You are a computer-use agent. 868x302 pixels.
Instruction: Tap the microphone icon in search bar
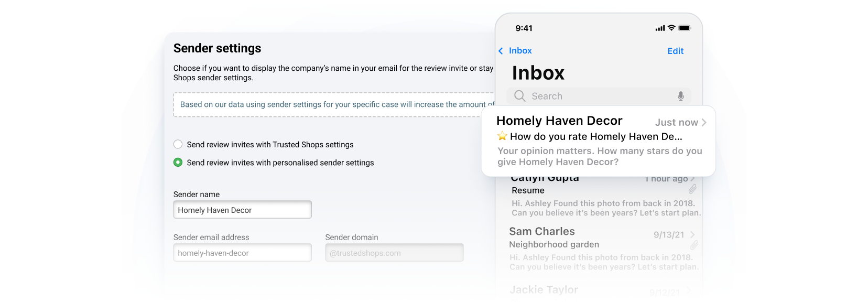click(x=680, y=96)
